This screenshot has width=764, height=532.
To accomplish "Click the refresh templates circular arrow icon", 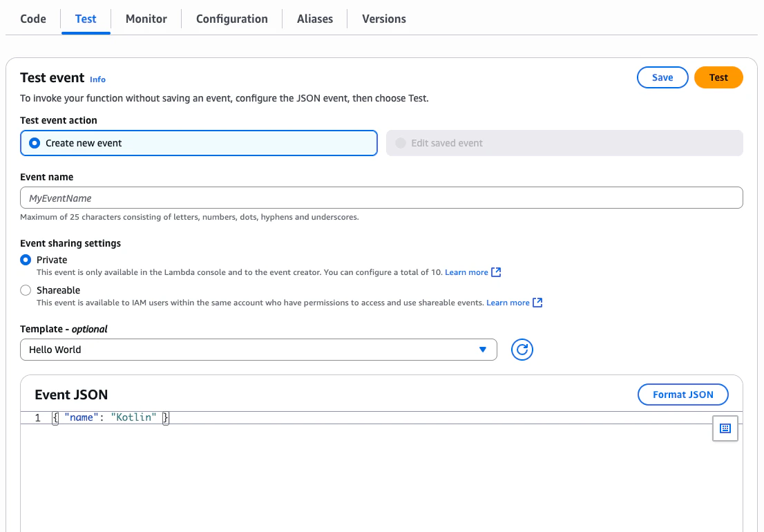I will pos(522,350).
